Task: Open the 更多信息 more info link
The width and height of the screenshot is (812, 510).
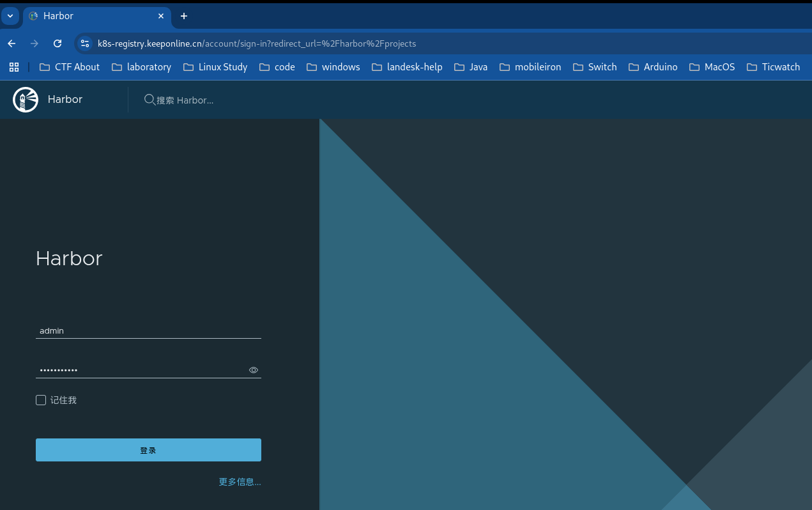Action: (x=240, y=482)
